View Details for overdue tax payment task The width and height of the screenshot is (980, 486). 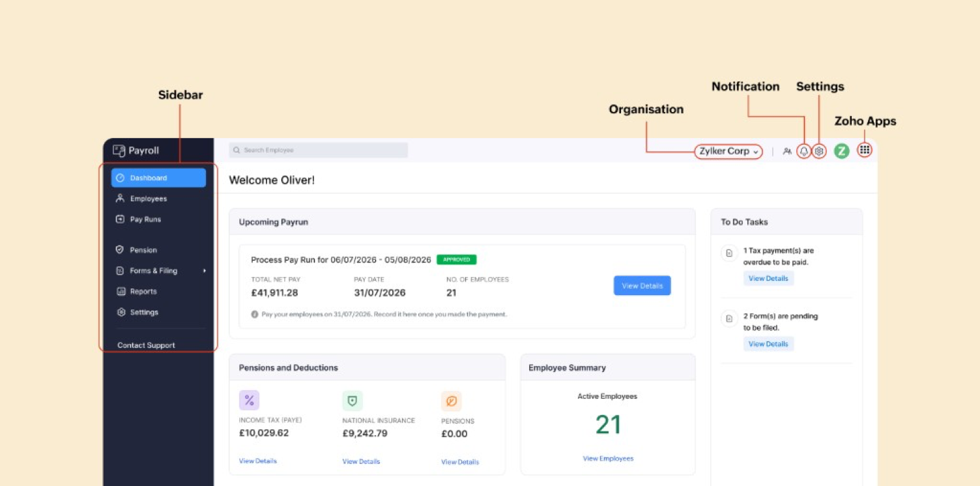tap(768, 278)
